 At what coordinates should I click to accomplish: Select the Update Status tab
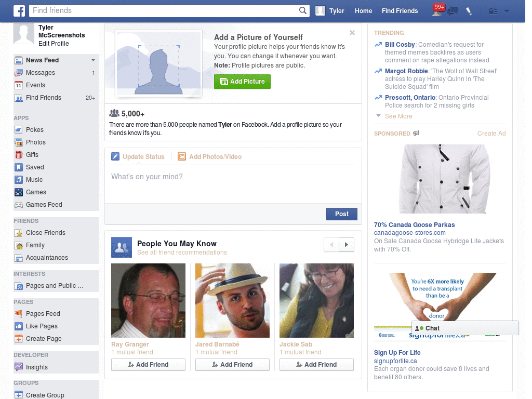point(138,157)
